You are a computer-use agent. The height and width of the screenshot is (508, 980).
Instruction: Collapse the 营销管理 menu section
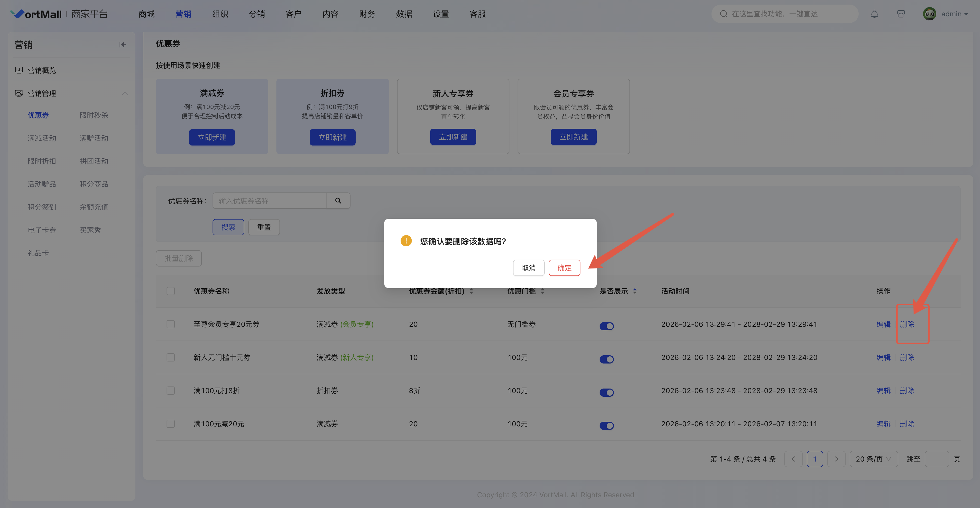(x=124, y=93)
